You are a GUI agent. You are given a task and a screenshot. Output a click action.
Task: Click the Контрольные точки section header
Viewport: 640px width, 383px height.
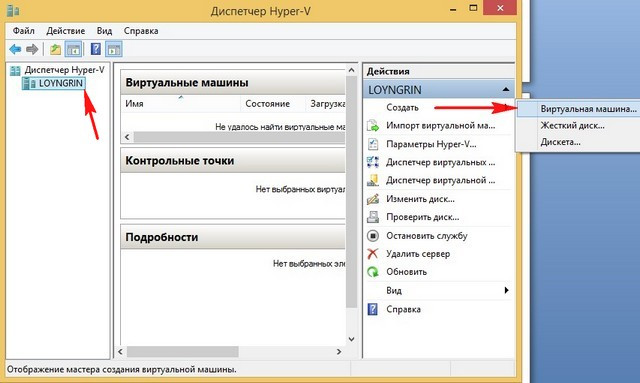pyautogui.click(x=233, y=160)
